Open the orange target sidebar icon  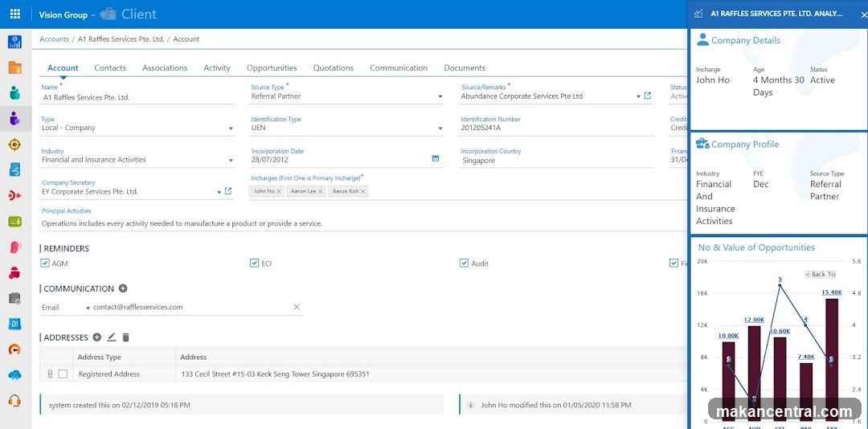point(15,145)
